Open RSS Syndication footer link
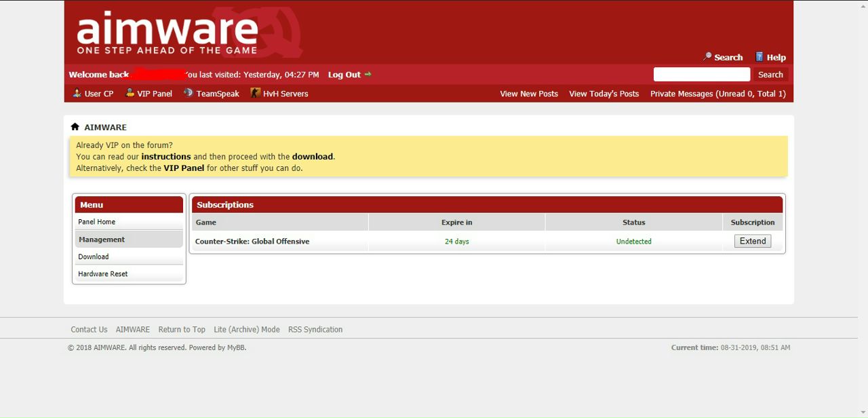The image size is (868, 418). tap(315, 330)
